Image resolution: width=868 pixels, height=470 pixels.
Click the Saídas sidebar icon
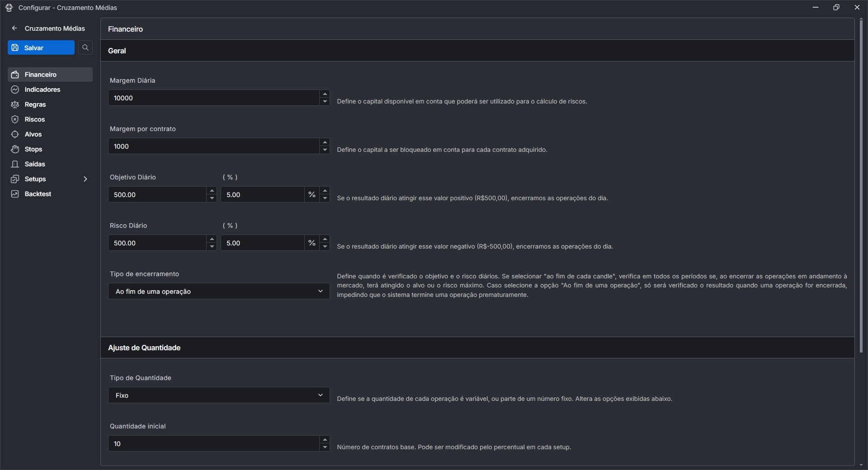15,164
